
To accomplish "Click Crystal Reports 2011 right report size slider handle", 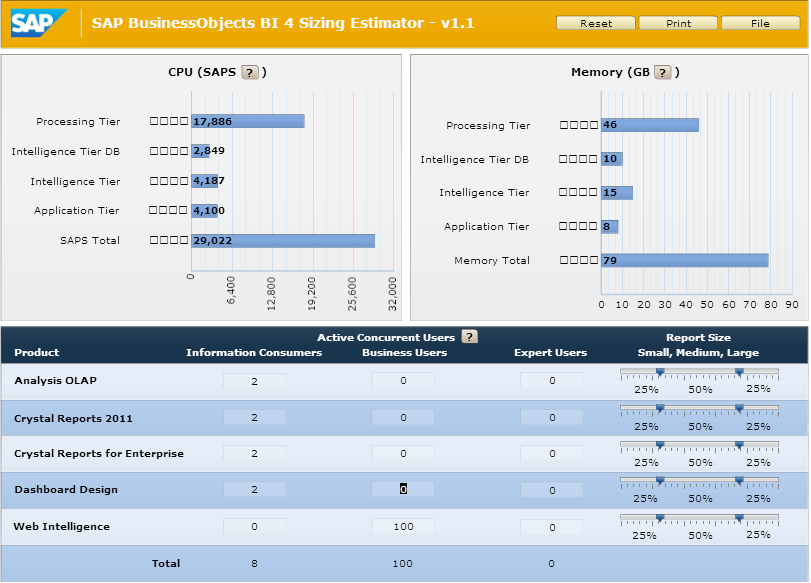I will [x=739, y=408].
